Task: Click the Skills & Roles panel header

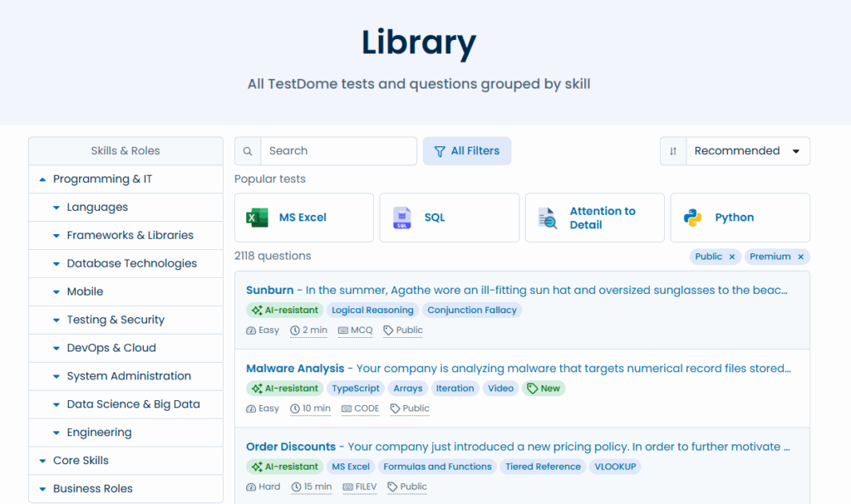Action: 126,151
